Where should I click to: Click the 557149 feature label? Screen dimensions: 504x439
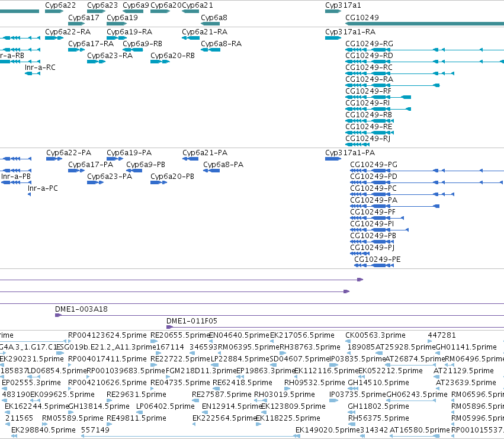(95, 430)
